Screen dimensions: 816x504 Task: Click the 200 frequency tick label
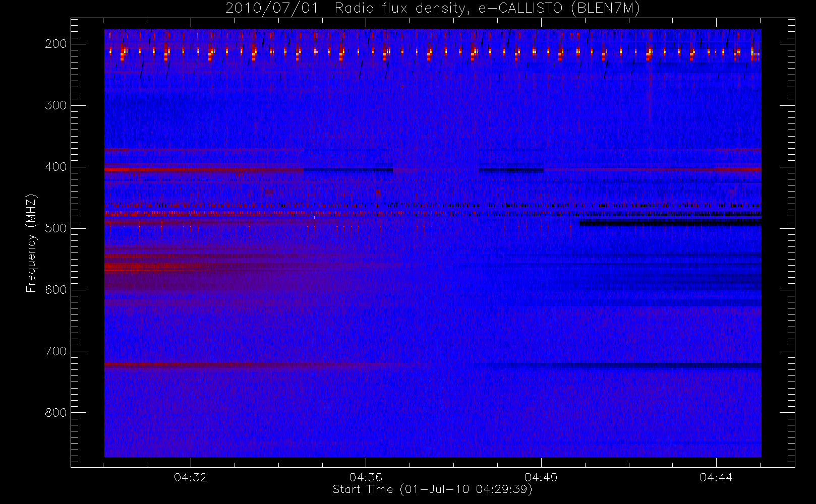(x=56, y=44)
